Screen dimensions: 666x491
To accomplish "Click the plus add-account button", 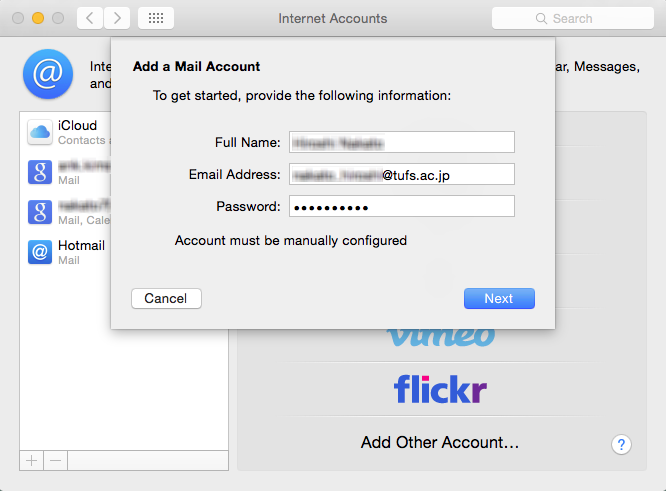I will pos(31,460).
